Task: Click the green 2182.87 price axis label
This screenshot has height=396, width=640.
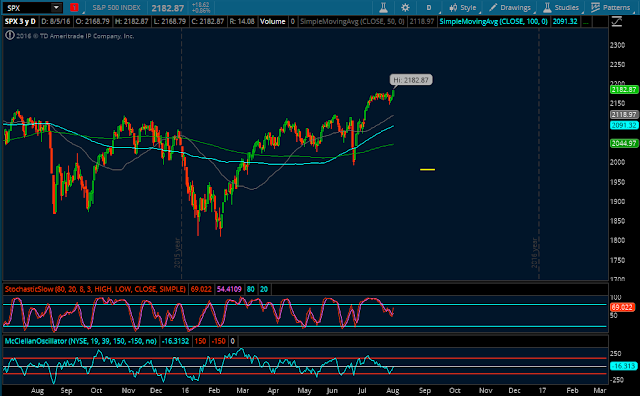Action: (624, 89)
